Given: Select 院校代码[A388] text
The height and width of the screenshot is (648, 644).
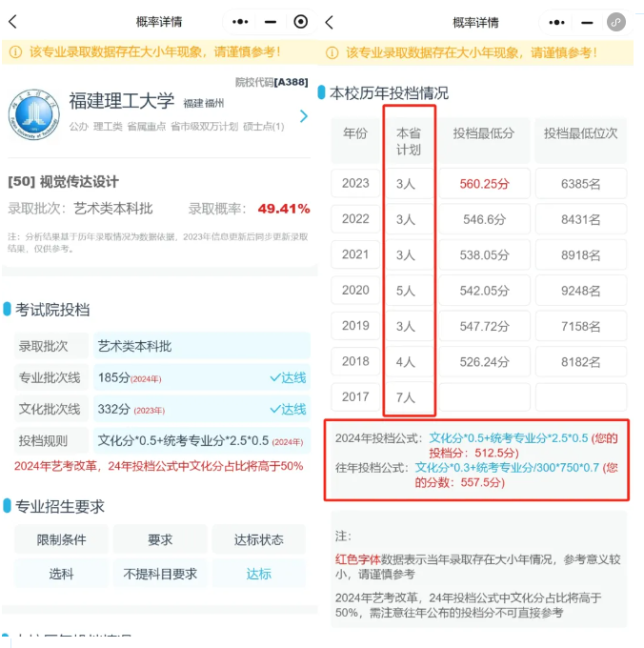Looking at the screenshot, I should 272,82.
